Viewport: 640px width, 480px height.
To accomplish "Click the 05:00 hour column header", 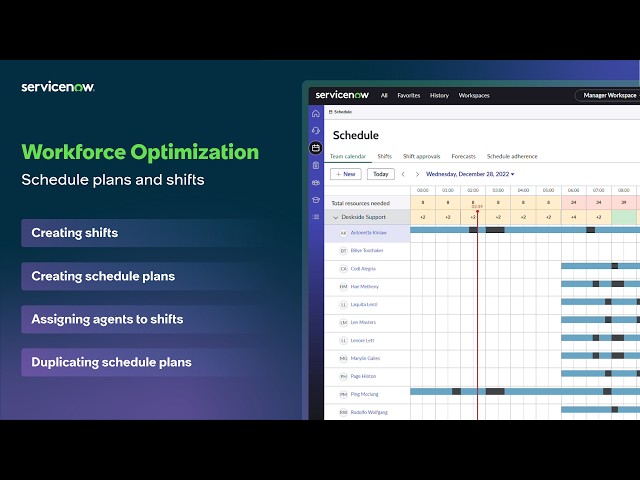I will (548, 190).
